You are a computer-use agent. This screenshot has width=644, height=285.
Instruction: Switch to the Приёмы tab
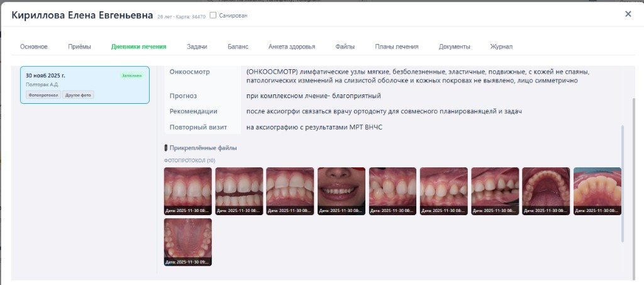[x=79, y=47]
